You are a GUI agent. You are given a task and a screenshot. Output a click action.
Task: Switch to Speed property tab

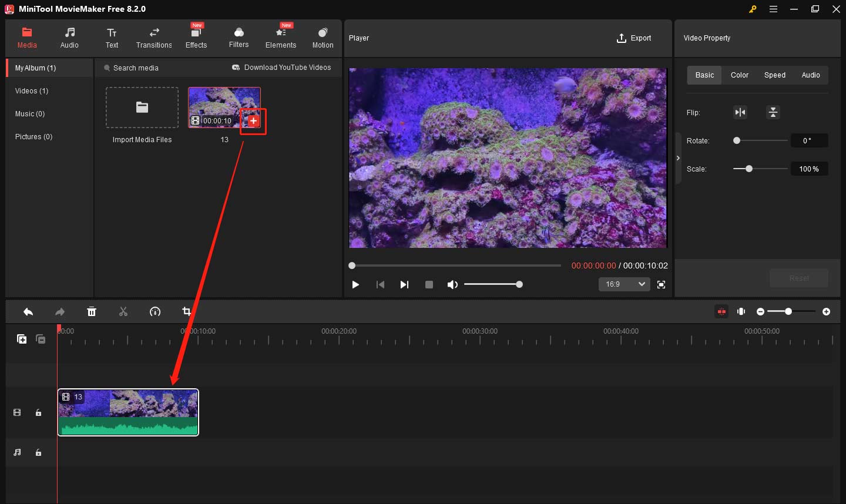coord(775,75)
